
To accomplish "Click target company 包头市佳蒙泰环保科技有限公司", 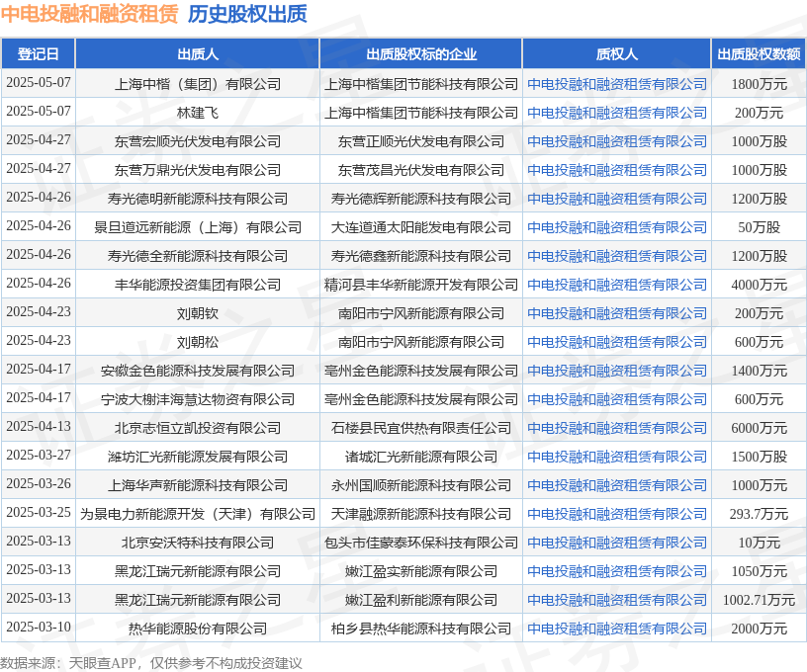I will click(421, 543).
